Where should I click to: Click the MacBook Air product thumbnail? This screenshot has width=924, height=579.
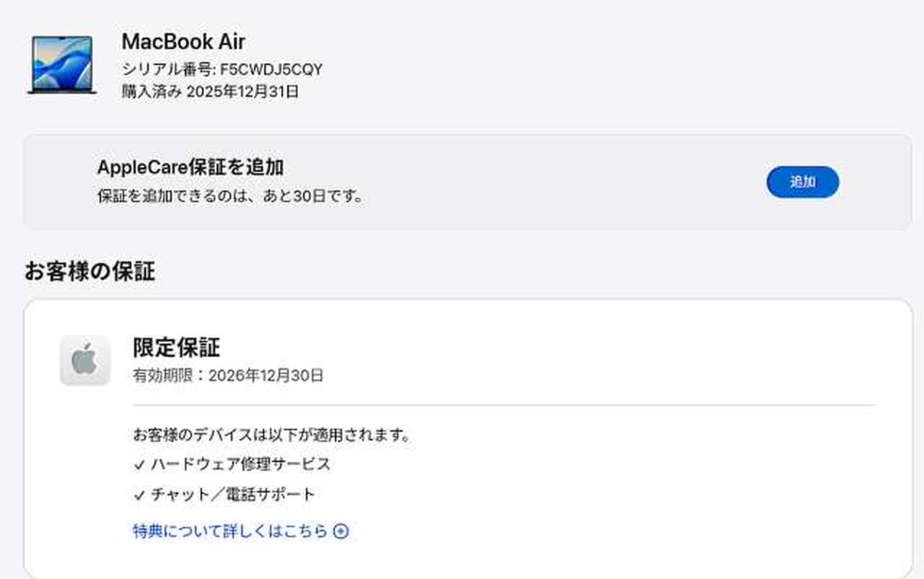coord(62,64)
